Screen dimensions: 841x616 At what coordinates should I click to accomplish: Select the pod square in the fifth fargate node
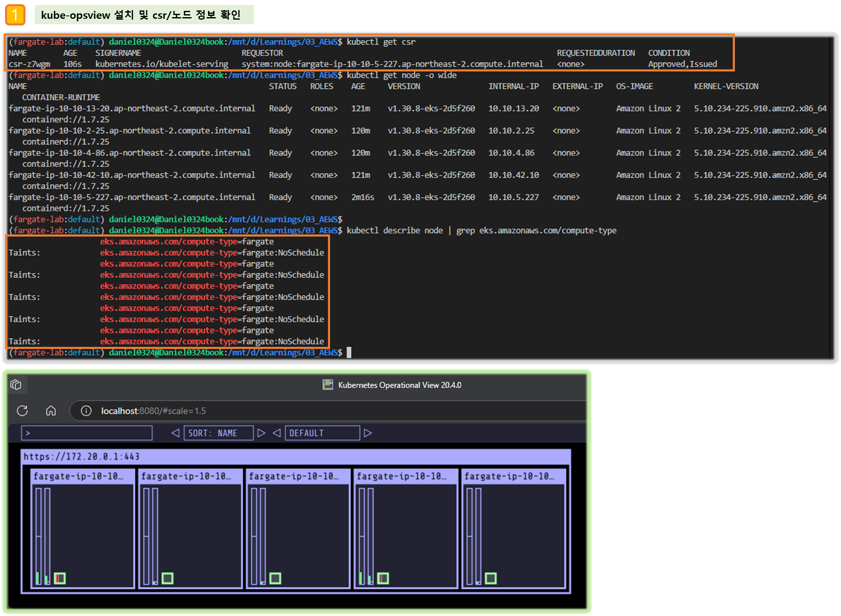coord(490,578)
